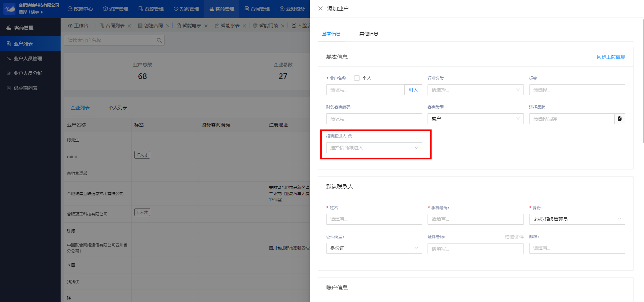Select 业户列表 in the sidebar
This screenshot has height=302, width=644.
click(x=30, y=44)
